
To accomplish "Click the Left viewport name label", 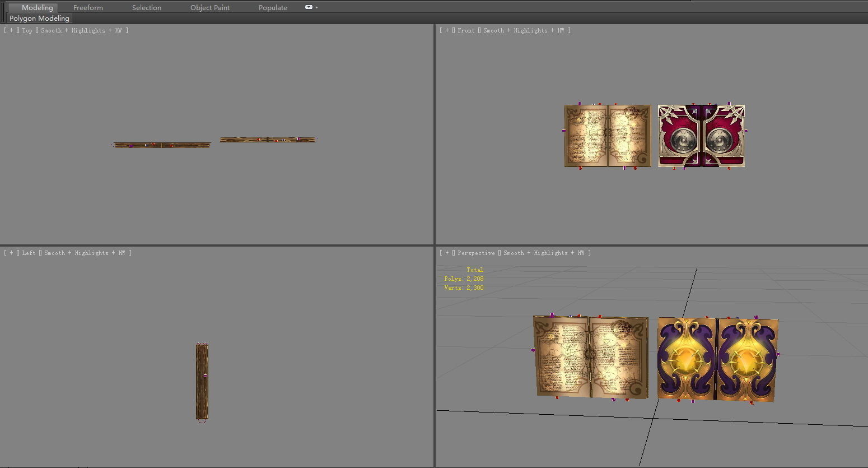I will pos(29,253).
